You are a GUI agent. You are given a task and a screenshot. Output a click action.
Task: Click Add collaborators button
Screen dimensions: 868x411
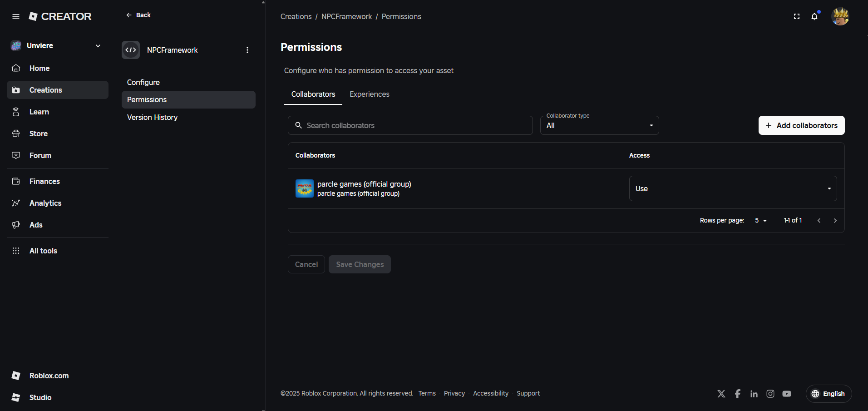tap(802, 125)
